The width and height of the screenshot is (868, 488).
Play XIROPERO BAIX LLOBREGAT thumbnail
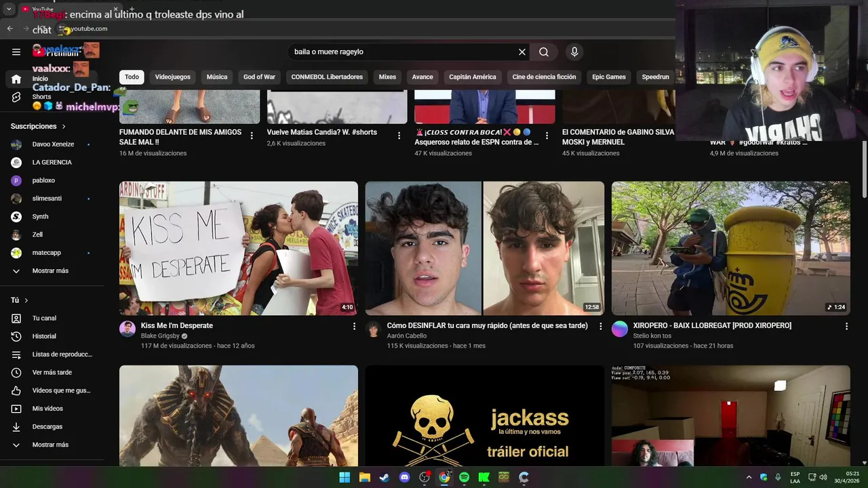(731, 248)
